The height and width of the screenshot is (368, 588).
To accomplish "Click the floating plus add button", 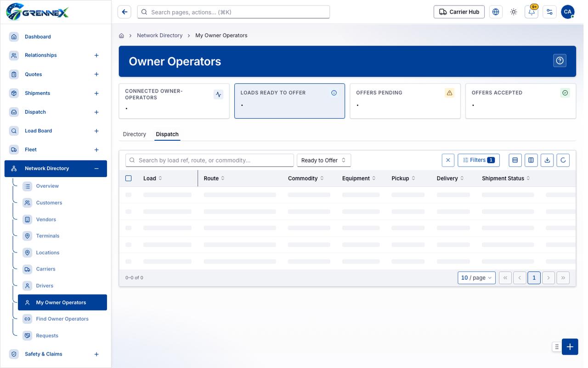I will click(570, 347).
